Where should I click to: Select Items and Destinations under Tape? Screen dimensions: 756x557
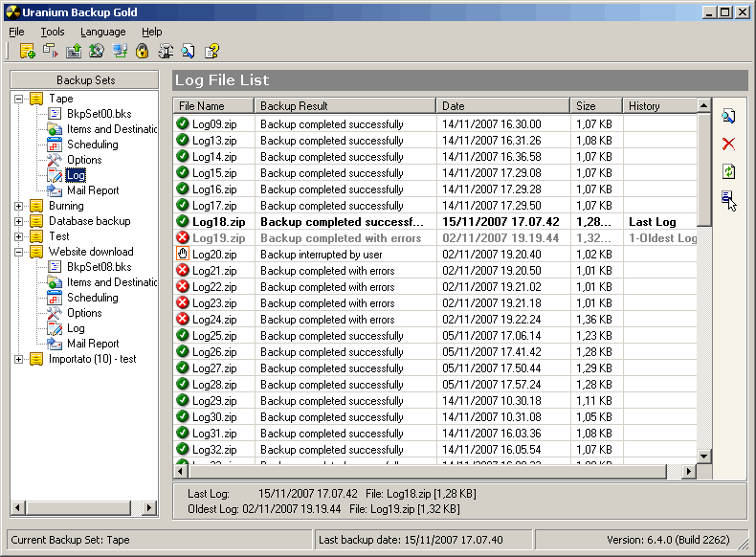point(112,129)
